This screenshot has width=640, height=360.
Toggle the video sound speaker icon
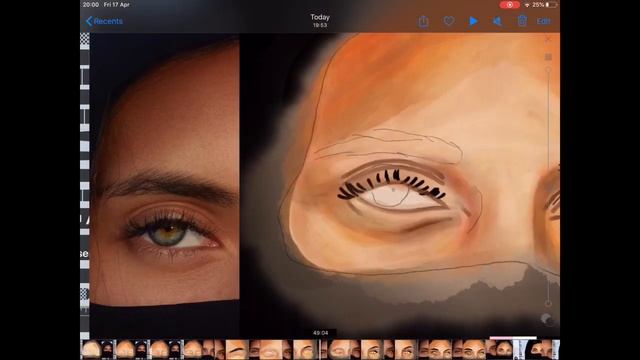pos(498,21)
